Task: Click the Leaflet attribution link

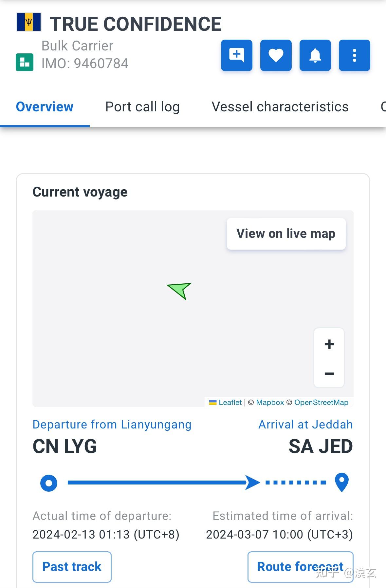Action: pyautogui.click(x=230, y=402)
